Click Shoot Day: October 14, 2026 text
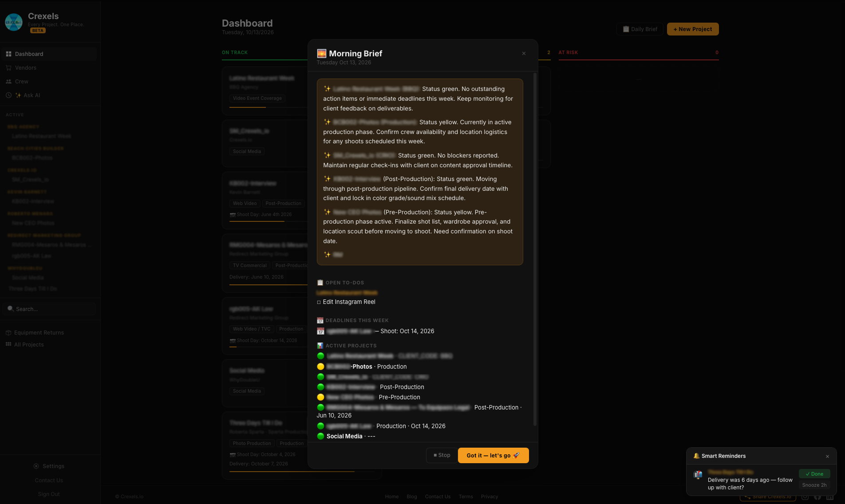 coord(267,341)
